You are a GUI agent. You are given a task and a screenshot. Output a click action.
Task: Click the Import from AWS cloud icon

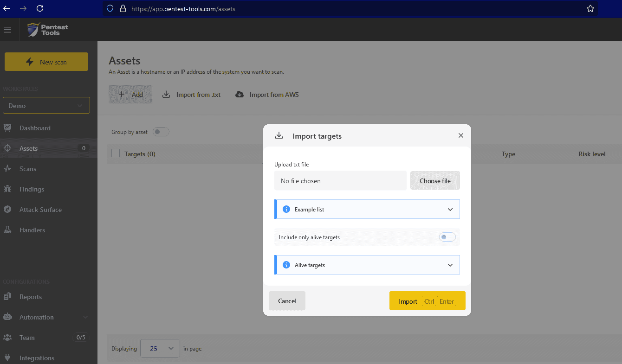(240, 95)
